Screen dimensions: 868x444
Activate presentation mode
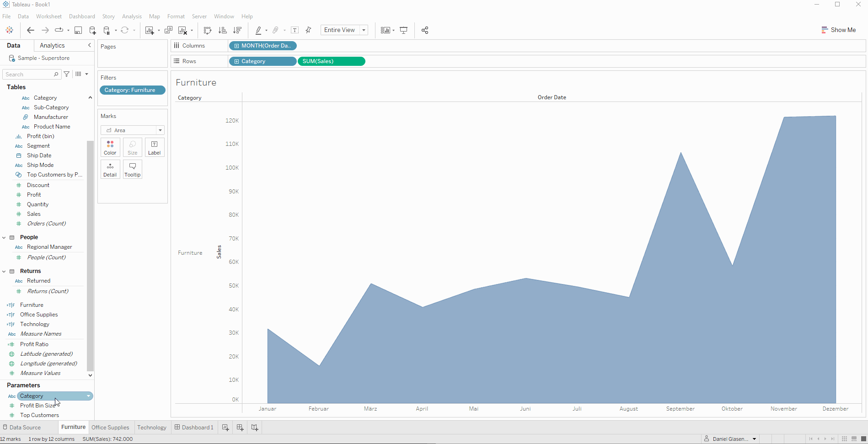pos(403,30)
